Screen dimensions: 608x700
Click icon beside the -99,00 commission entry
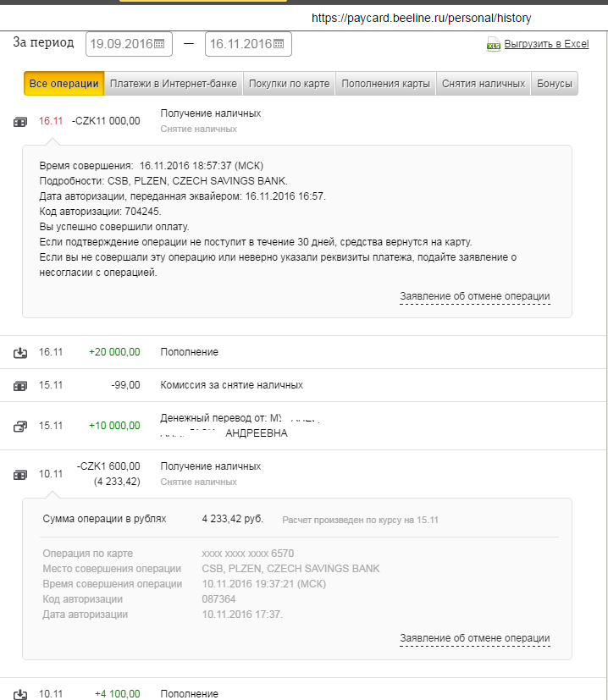(20, 386)
